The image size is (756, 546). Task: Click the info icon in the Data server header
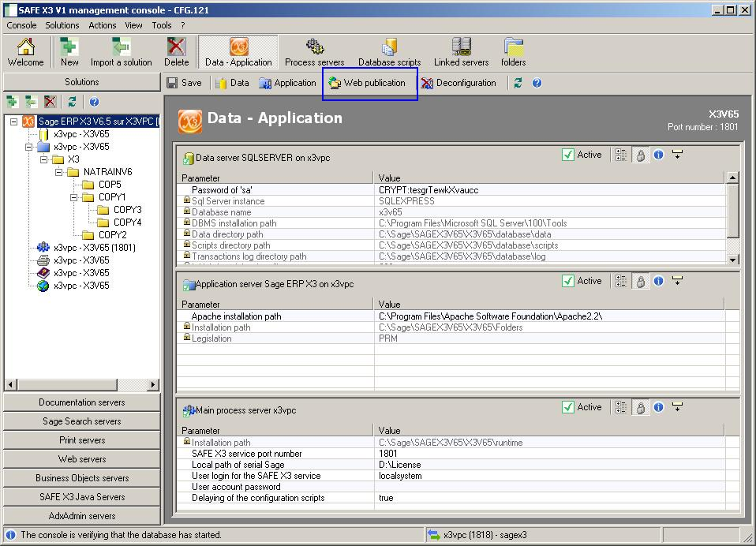pyautogui.click(x=659, y=155)
